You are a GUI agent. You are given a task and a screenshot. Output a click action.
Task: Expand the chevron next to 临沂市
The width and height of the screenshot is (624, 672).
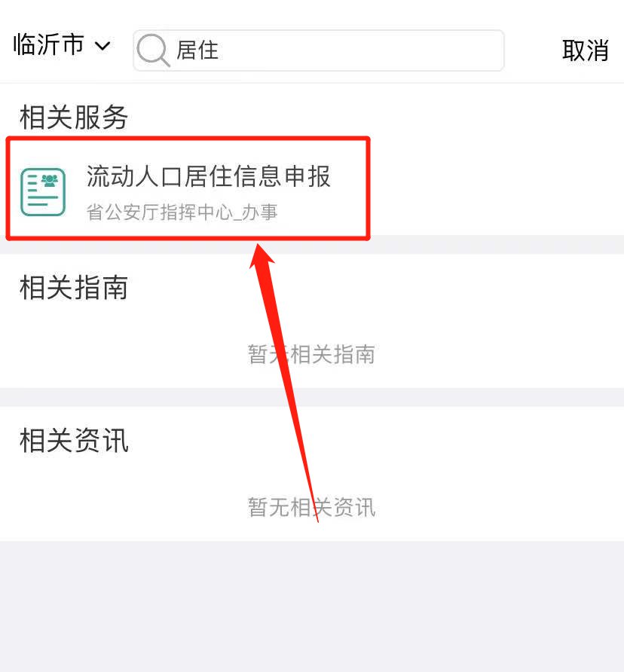[x=102, y=45]
